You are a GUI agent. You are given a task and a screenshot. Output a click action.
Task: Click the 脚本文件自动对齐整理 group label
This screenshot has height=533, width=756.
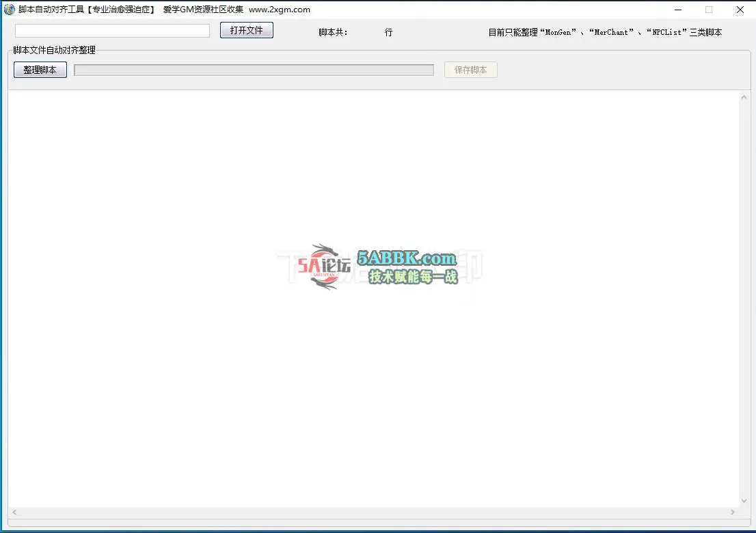55,50
